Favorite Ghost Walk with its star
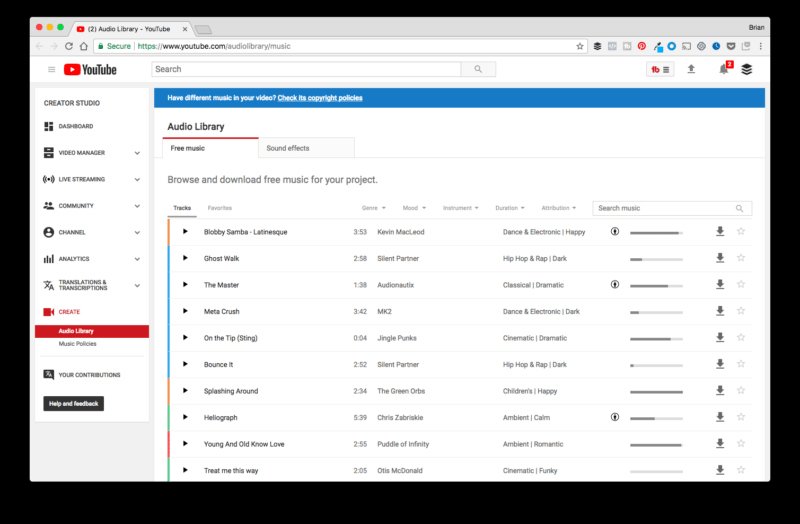This screenshot has width=800, height=524. click(x=741, y=258)
